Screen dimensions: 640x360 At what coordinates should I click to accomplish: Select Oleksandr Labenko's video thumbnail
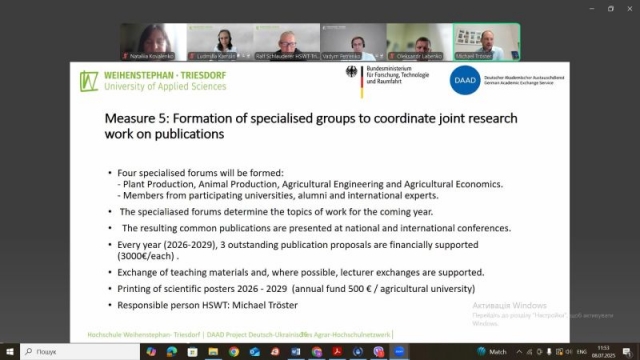point(420,42)
